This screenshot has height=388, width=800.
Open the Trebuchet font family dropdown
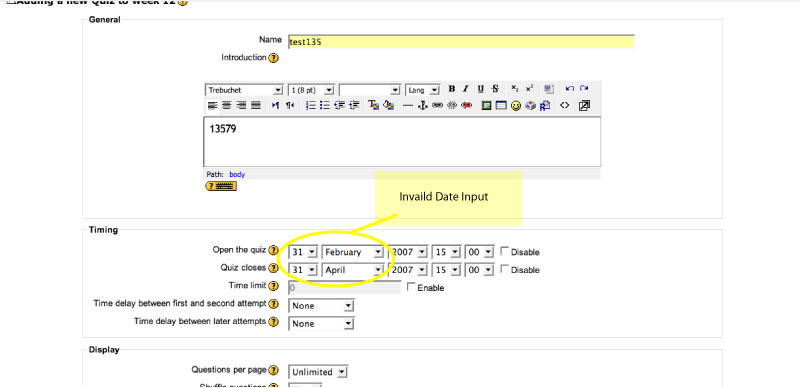(x=244, y=90)
